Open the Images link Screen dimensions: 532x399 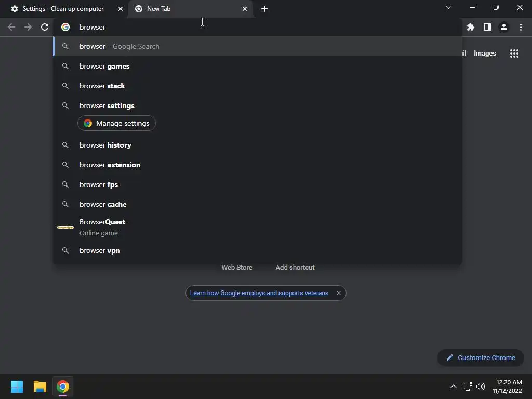tap(485, 54)
